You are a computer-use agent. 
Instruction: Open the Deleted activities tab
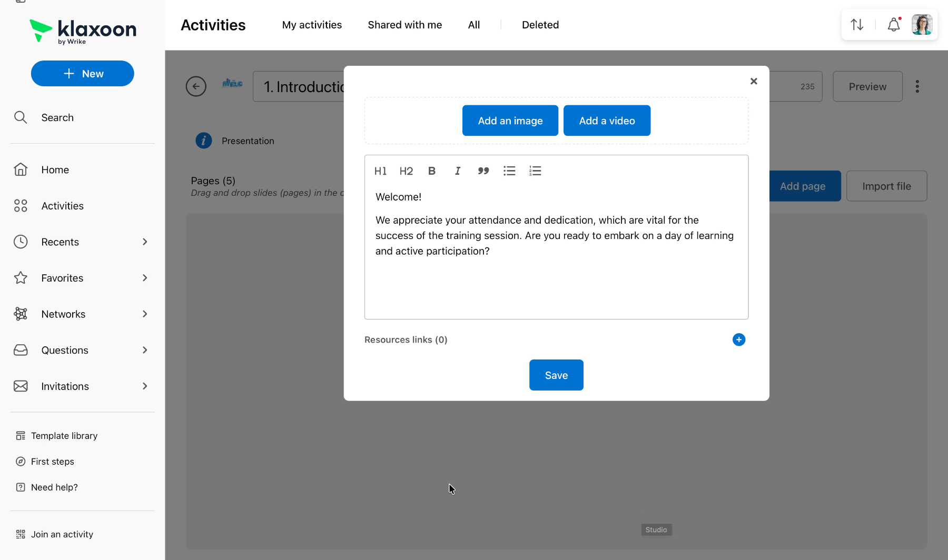click(x=540, y=25)
